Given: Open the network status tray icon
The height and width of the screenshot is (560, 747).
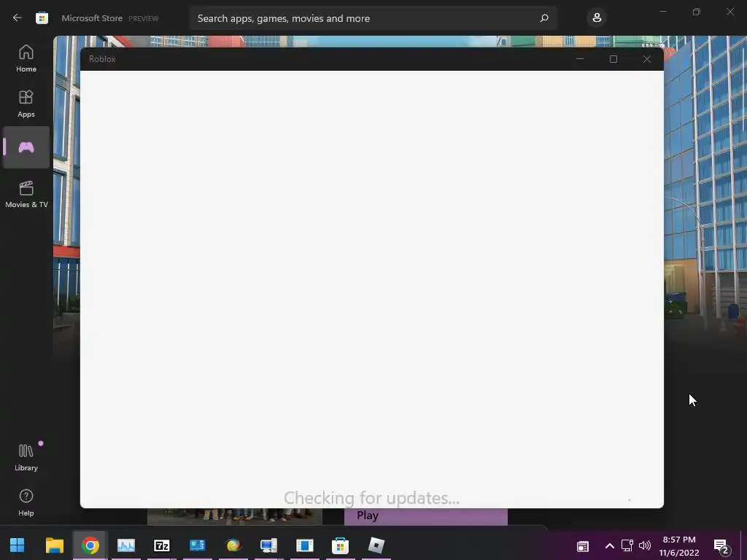Looking at the screenshot, I should [627, 545].
